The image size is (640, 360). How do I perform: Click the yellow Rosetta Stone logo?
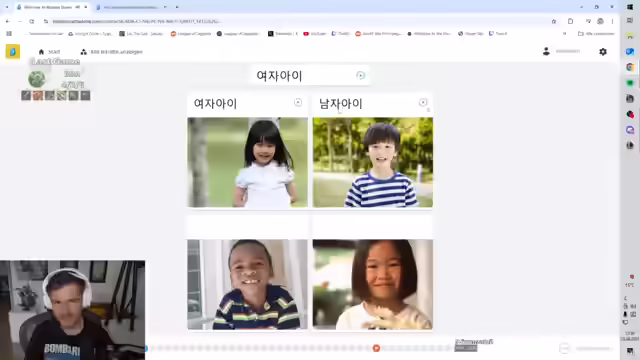pyautogui.click(x=13, y=52)
